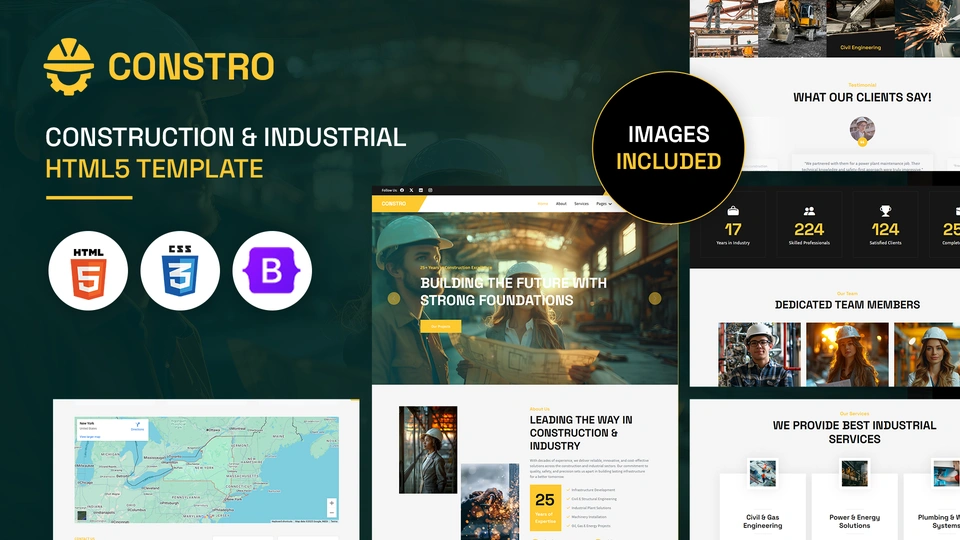Click the briefcase icon above 17
The image size is (960, 540).
point(733,211)
